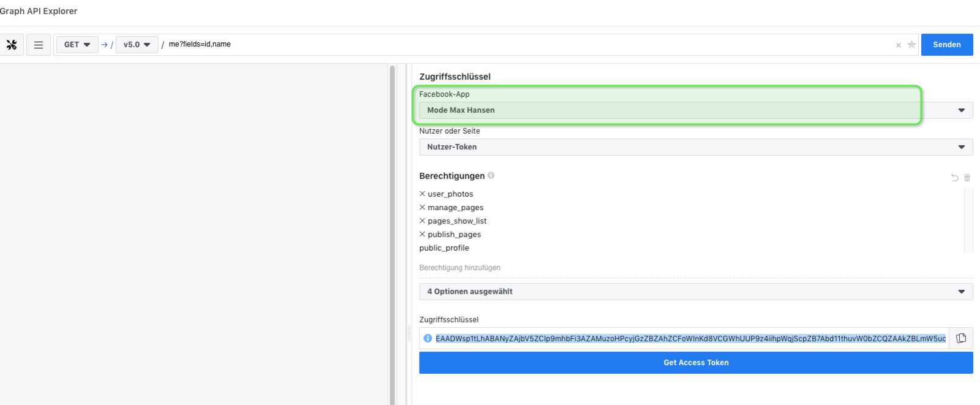Viewport: 980px width, 405px height.
Task: Expand the v5.0 API version dropdown
Action: 137,45
